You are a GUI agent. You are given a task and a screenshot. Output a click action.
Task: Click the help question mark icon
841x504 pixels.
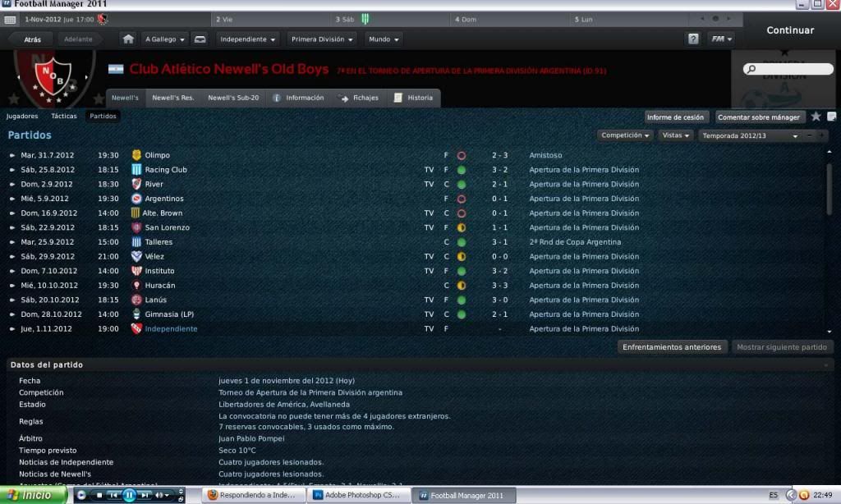(693, 39)
